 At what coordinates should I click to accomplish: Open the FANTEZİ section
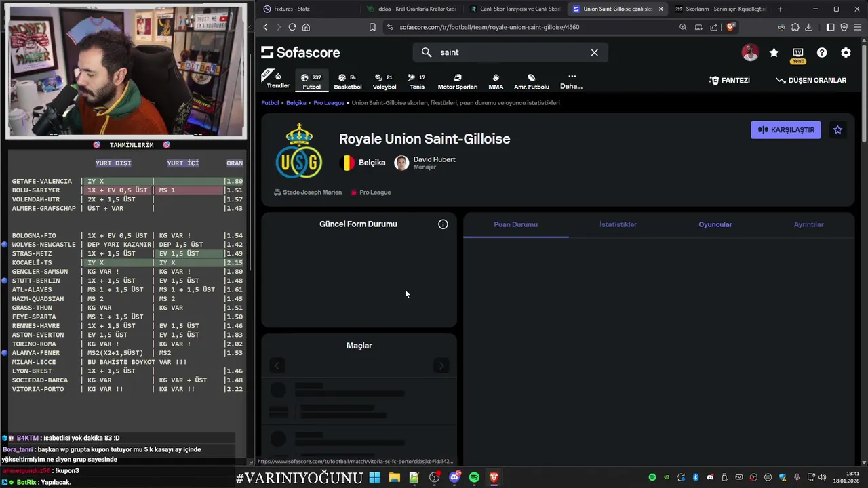[x=730, y=80]
